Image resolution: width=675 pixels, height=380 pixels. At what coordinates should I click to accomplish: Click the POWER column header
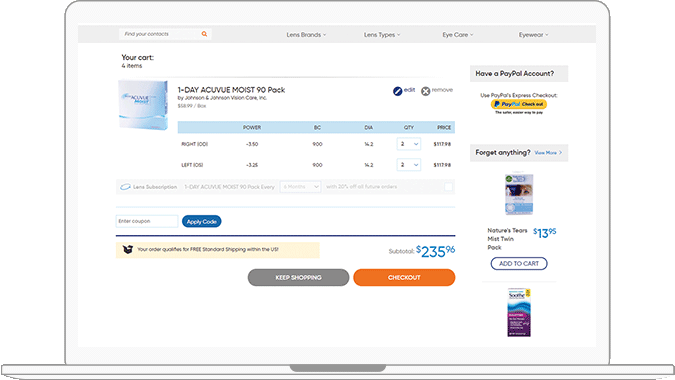click(252, 127)
